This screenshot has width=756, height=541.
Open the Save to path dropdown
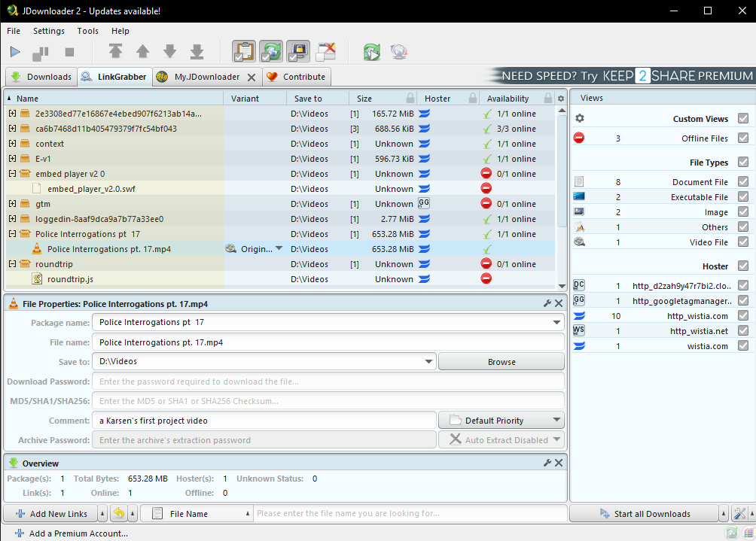(428, 361)
